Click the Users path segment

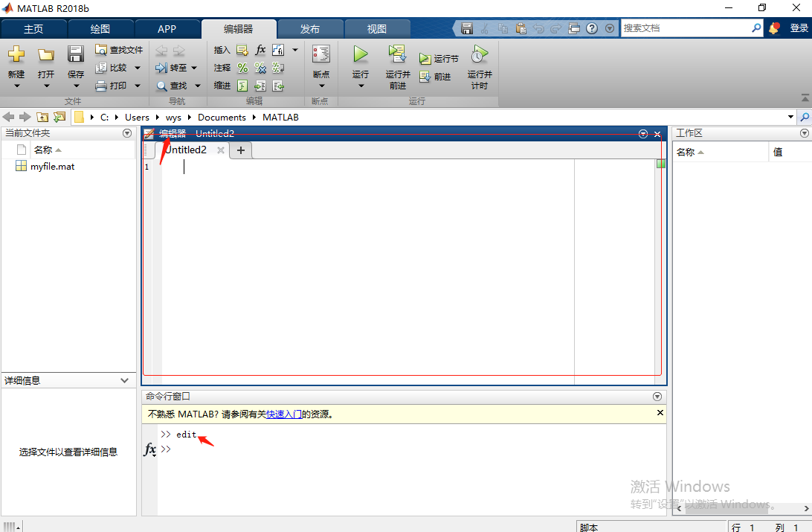(x=137, y=117)
